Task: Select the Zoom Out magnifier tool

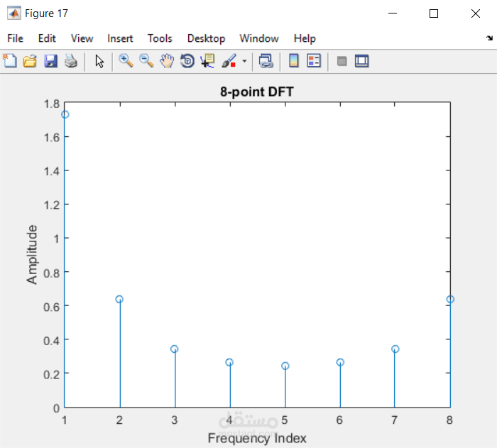Action: click(x=146, y=61)
